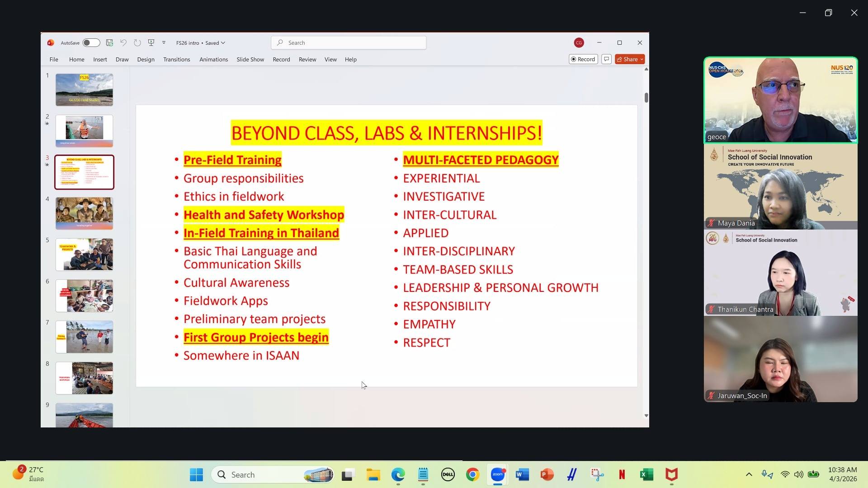Click the Record button in ribbon
This screenshot has height=488, width=868.
pyautogui.click(x=583, y=59)
